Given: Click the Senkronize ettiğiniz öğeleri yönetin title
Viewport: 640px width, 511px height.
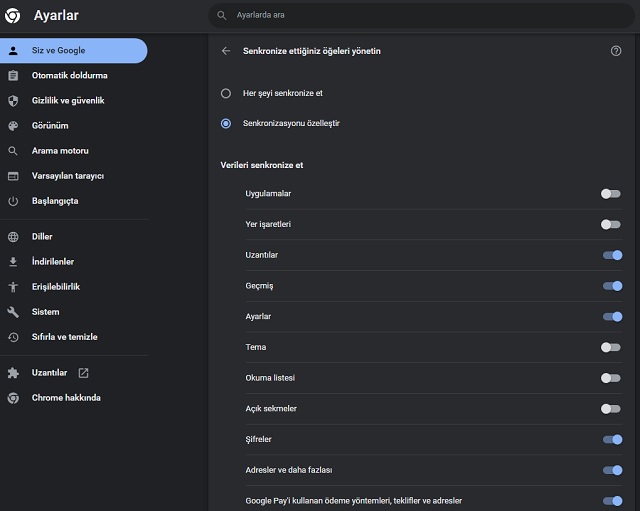Looking at the screenshot, I should [311, 51].
